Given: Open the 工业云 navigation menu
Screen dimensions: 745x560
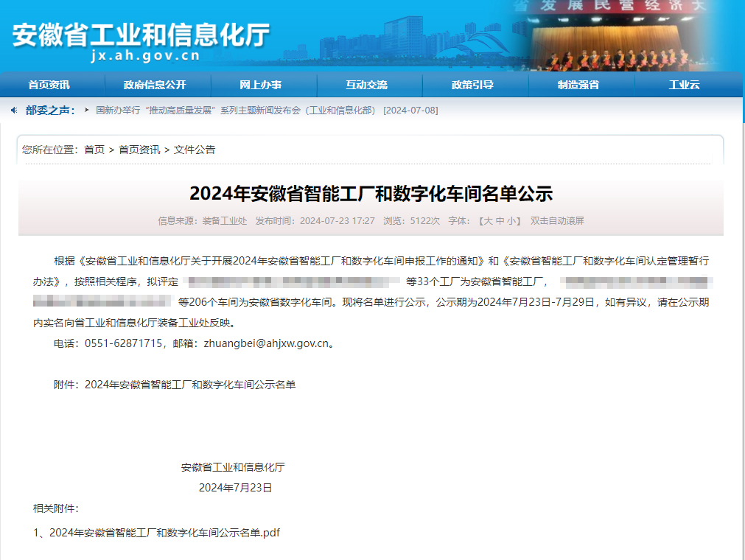Looking at the screenshot, I should pyautogui.click(x=684, y=85).
